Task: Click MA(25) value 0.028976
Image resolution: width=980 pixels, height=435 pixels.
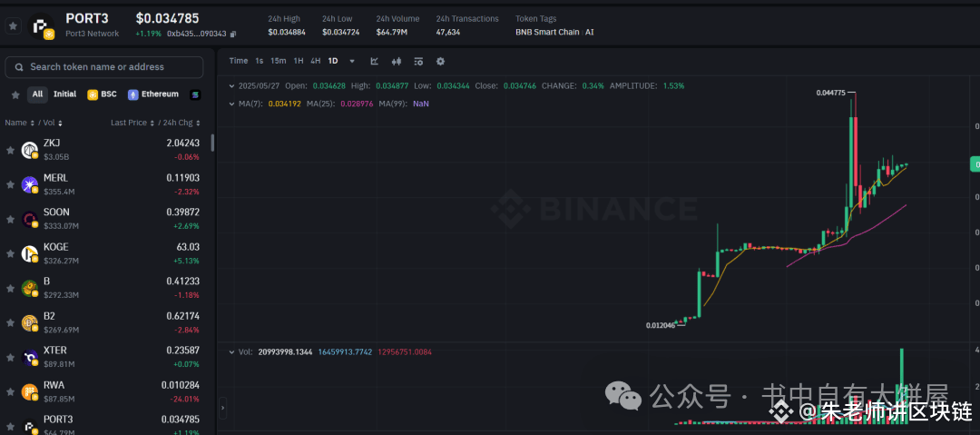Action: tap(357, 104)
